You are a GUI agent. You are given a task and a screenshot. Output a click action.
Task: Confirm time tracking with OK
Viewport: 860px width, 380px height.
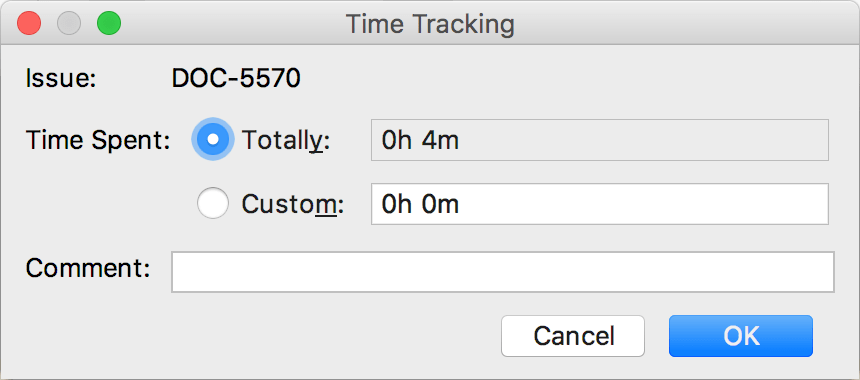coord(740,336)
